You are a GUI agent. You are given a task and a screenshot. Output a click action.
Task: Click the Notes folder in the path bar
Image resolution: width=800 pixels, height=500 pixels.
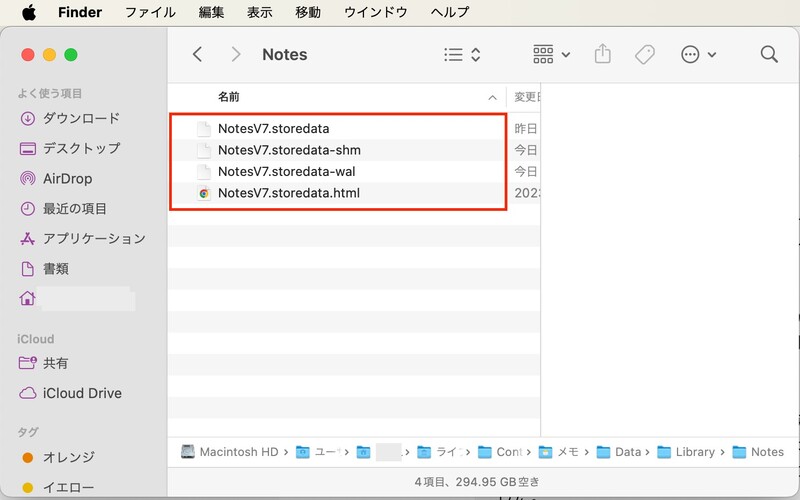758,452
